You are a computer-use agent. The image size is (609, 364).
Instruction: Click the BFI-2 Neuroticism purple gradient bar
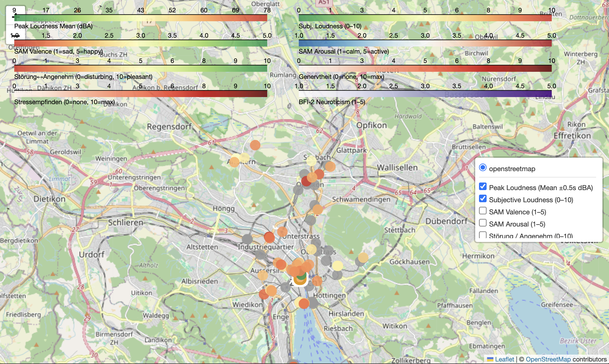click(425, 94)
